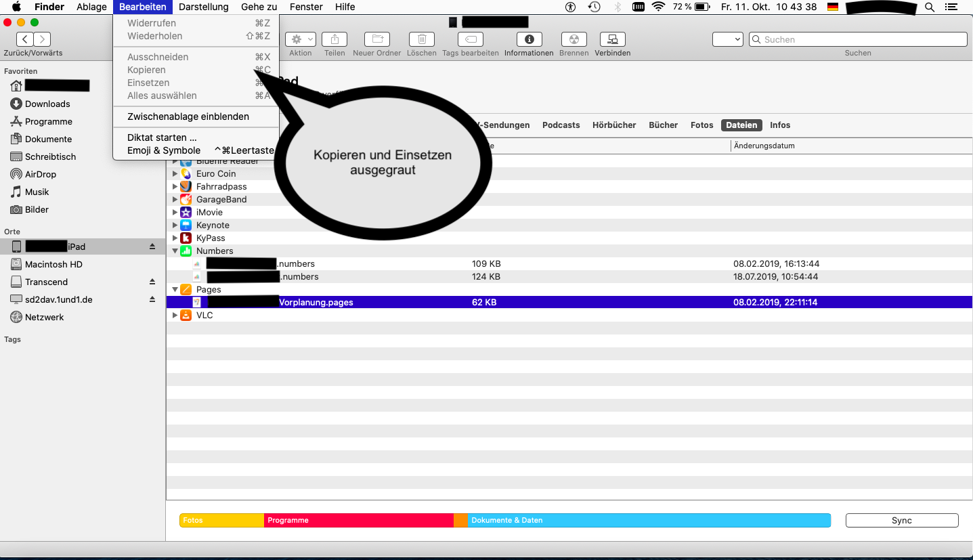Click the VLC cone icon in the file list
Image resolution: width=973 pixels, height=560 pixels.
coord(186,315)
